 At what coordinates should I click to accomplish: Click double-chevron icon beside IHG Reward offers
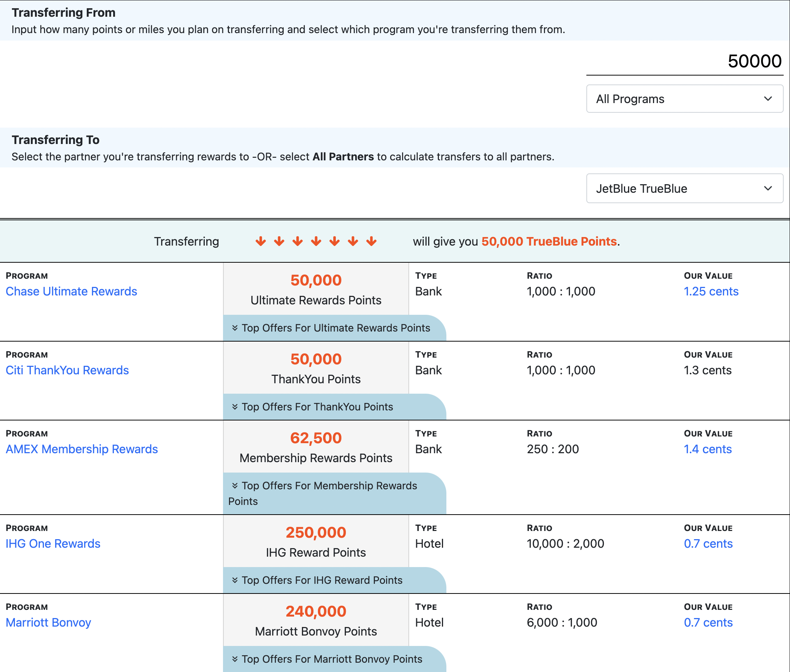pos(235,580)
